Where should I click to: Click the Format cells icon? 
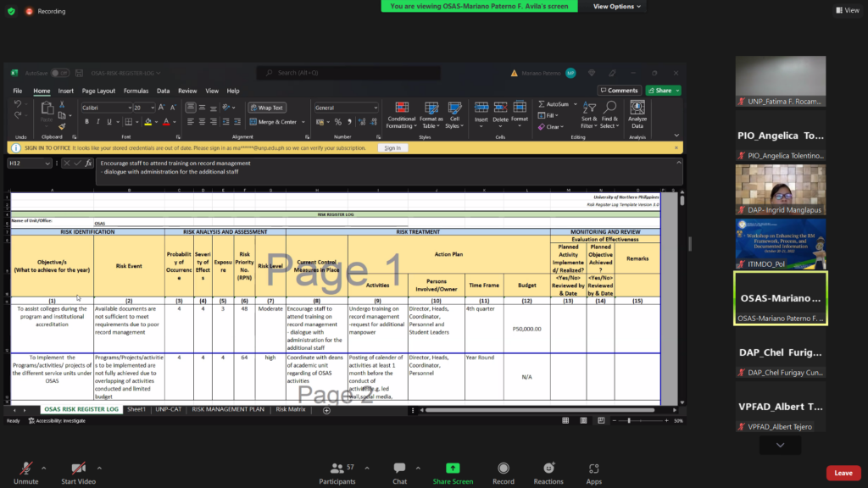tap(520, 113)
